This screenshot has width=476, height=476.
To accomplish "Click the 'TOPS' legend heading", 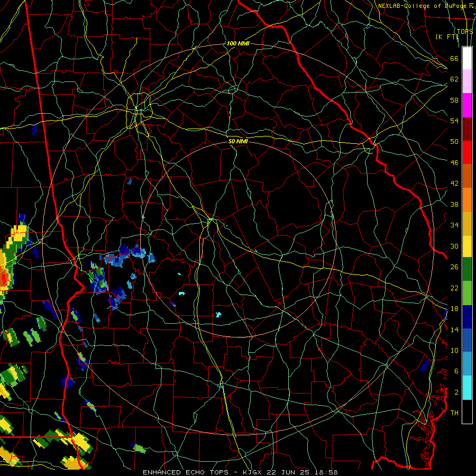I will point(465,32).
